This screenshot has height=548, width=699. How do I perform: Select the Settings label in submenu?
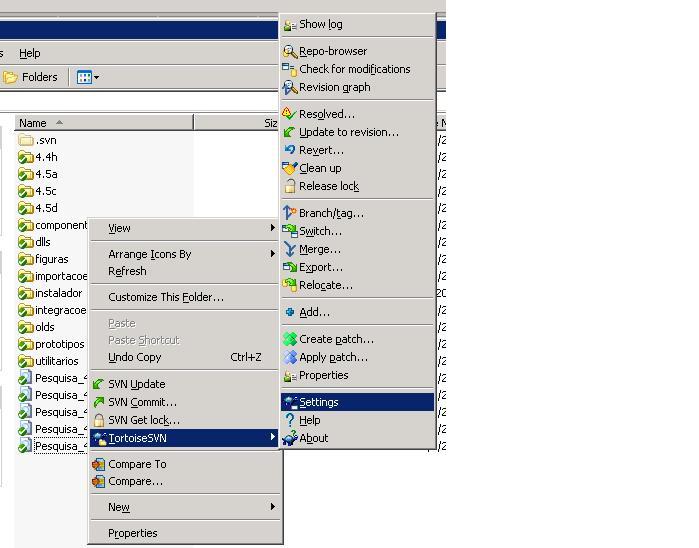click(x=319, y=402)
